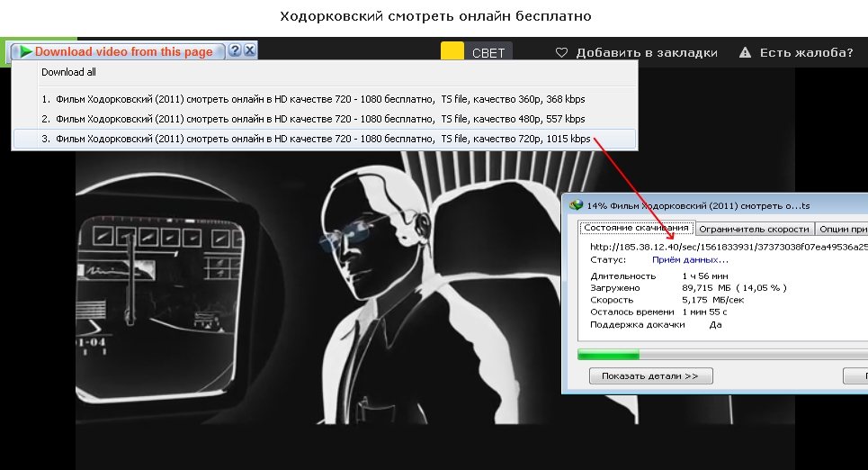
Task: Switch to Ограничитель скорости tab
Action: click(754, 229)
